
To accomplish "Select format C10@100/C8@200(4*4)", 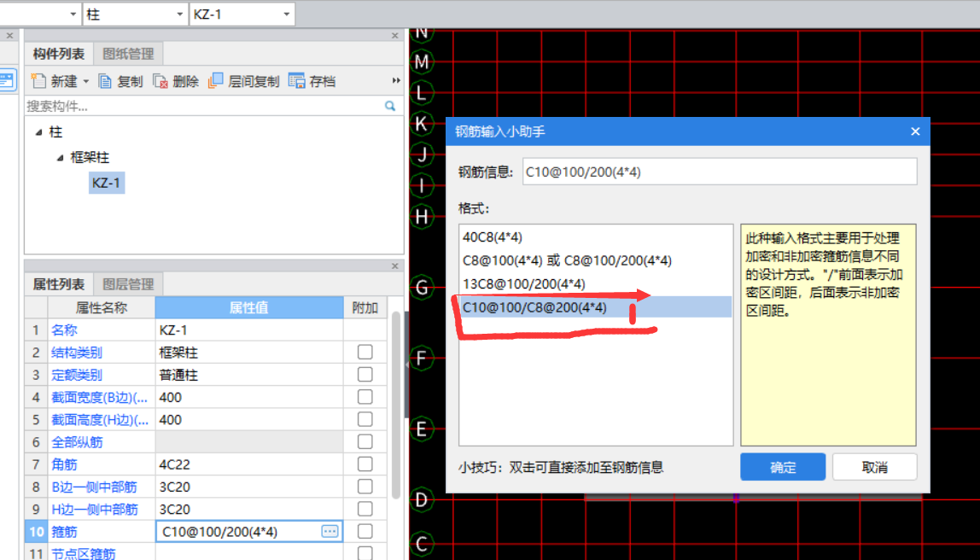I will tap(596, 307).
